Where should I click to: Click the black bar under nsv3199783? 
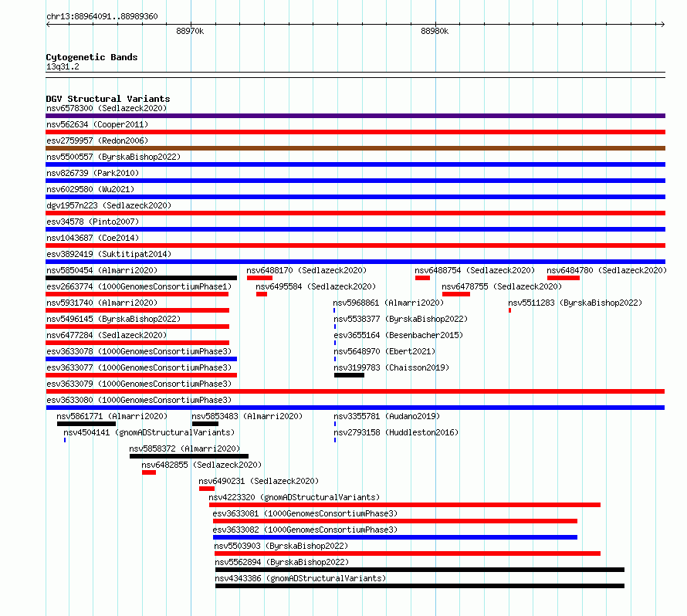click(349, 375)
